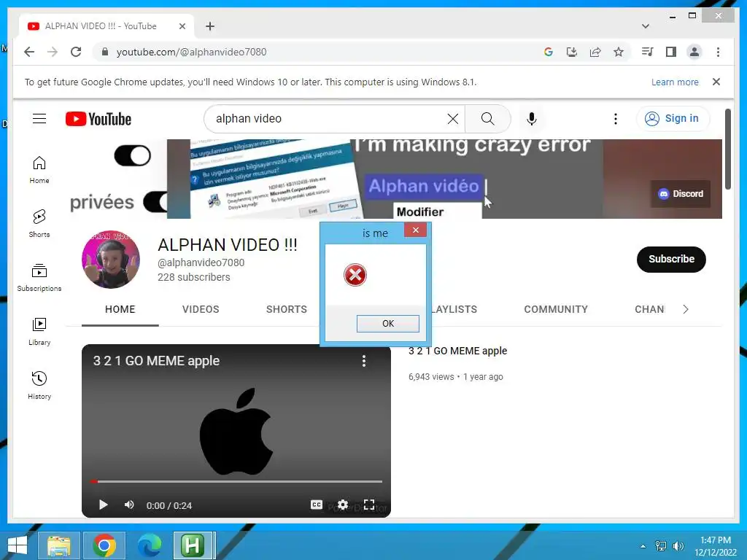Open File Explorer from the taskbar
Screen dimensions: 747x560
coord(58,545)
